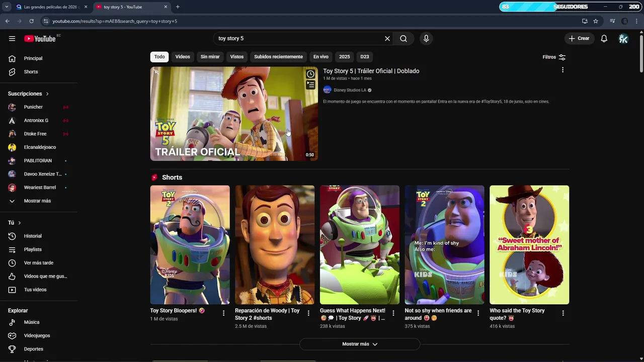This screenshot has height=362, width=644.
Task: Open three-dot menu of Toy Story 5 trailer
Action: 562,70
